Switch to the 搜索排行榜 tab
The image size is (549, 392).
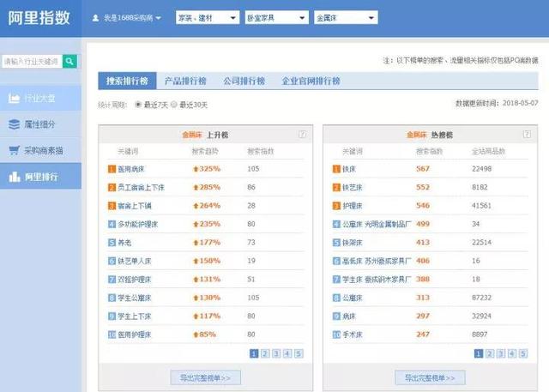click(127, 81)
